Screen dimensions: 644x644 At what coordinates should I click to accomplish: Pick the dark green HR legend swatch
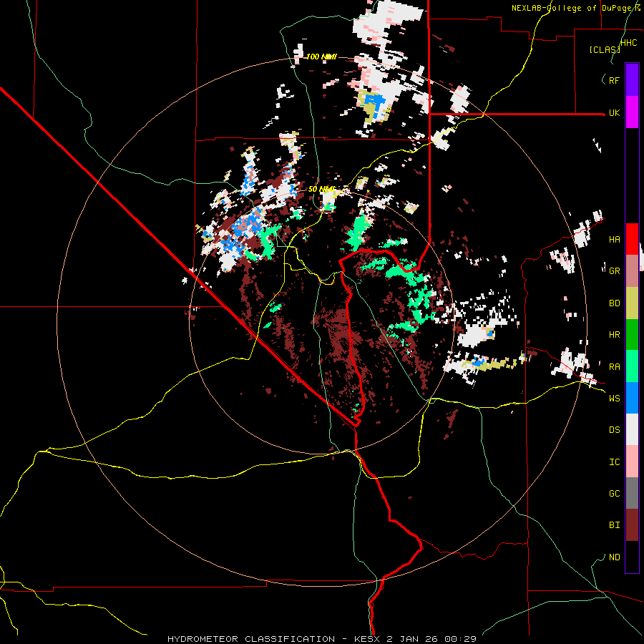tap(632, 335)
